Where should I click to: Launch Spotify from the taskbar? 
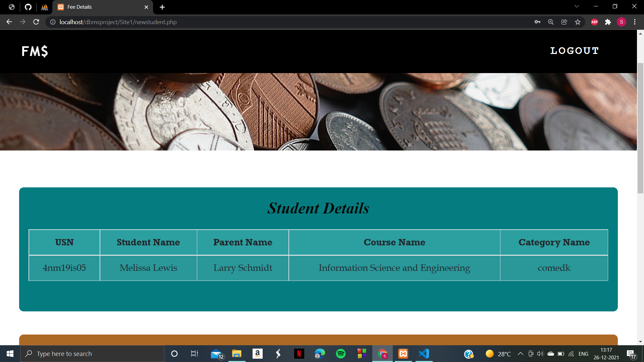pos(341,354)
